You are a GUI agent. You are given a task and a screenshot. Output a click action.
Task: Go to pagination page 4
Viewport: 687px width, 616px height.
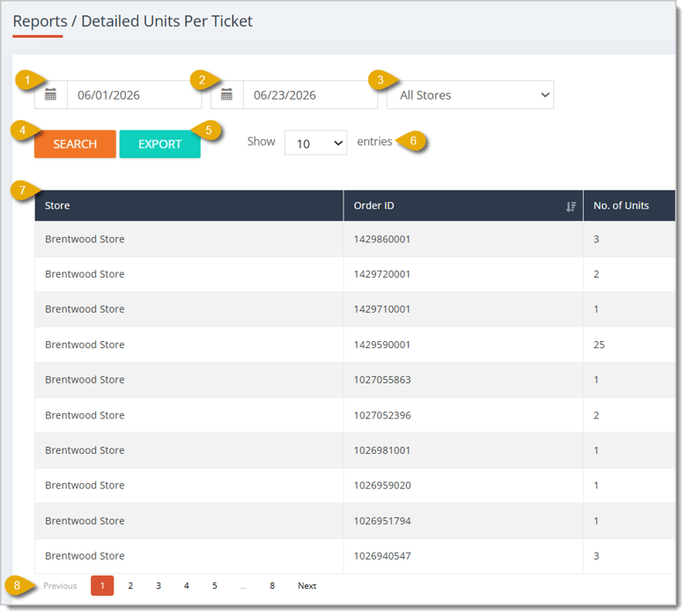(187, 586)
